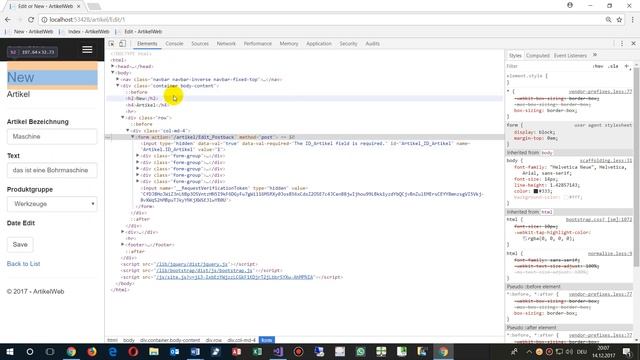Click the rgba tap-highlight color swatch
The height and width of the screenshot is (360, 640).
(525, 238)
